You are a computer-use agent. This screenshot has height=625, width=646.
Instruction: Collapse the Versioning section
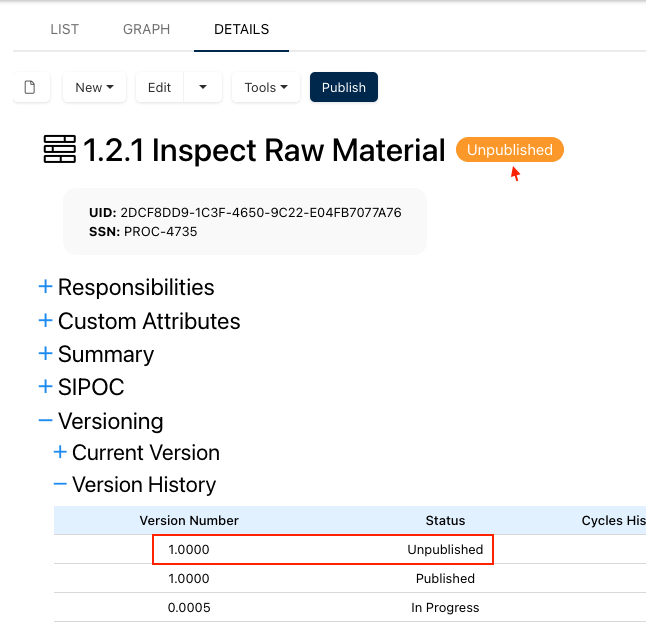click(x=45, y=421)
